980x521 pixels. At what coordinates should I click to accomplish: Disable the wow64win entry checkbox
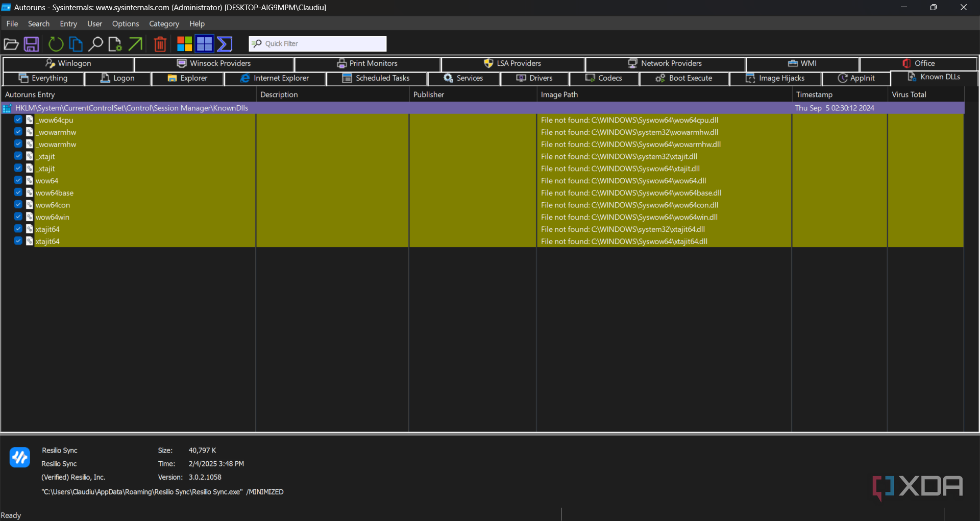pyautogui.click(x=18, y=217)
